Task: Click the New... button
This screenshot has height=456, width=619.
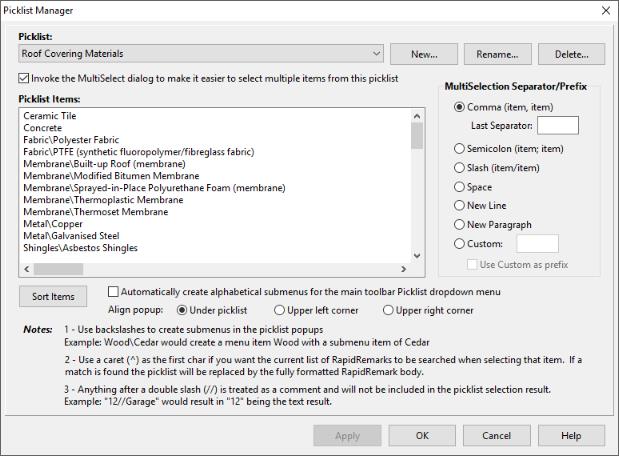Action: click(x=423, y=53)
